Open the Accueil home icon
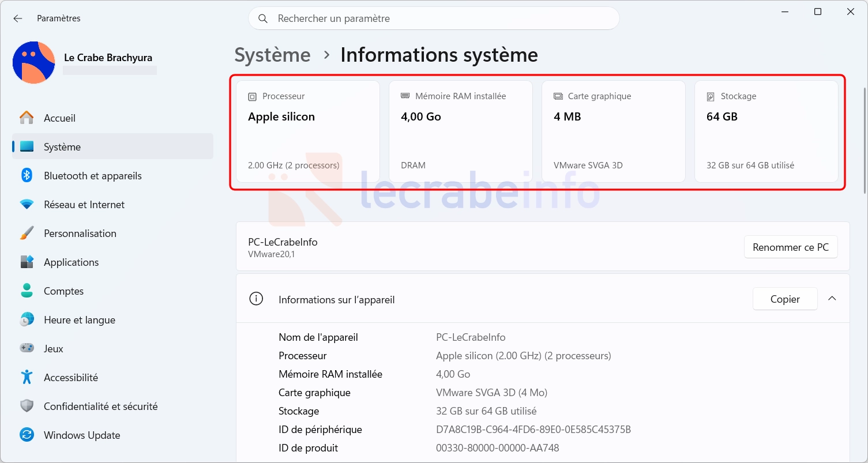This screenshot has width=868, height=463. coord(27,118)
